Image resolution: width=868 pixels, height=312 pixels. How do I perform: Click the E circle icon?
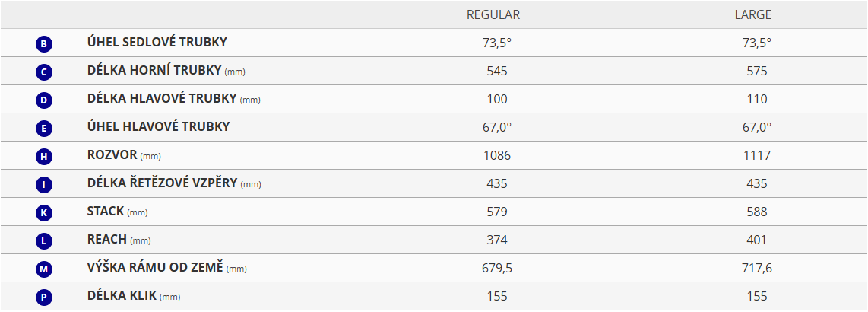[44, 129]
